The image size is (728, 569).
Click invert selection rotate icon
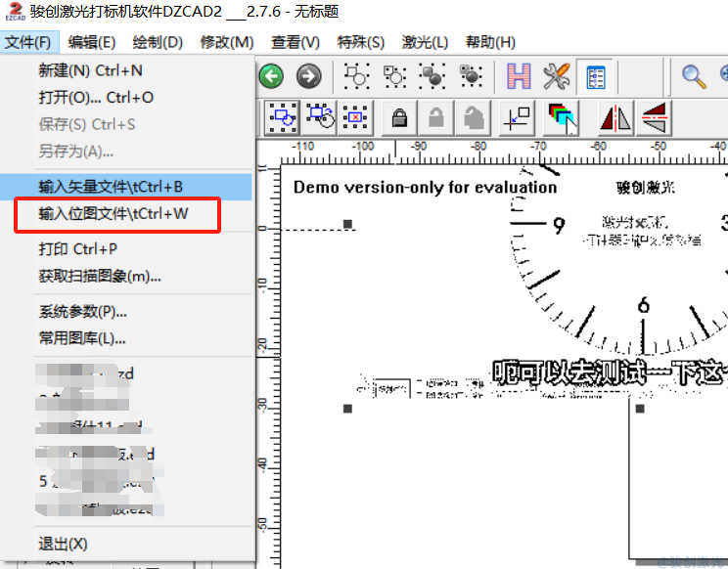(x=320, y=116)
